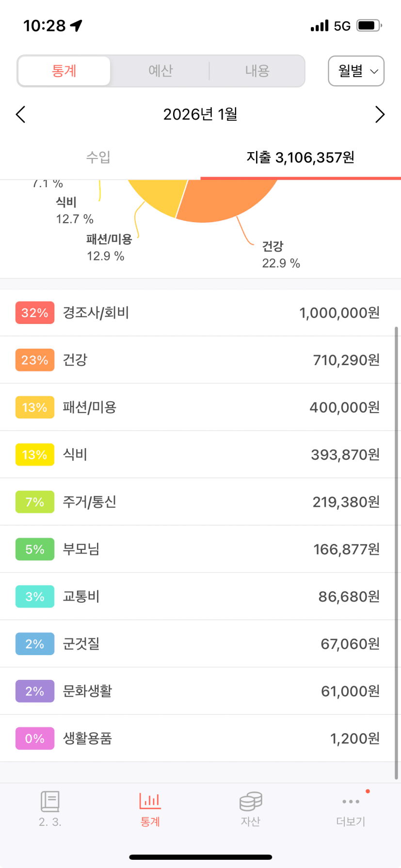The width and height of the screenshot is (401, 868).
Task: Switch segmented control to 내용
Action: point(257,71)
